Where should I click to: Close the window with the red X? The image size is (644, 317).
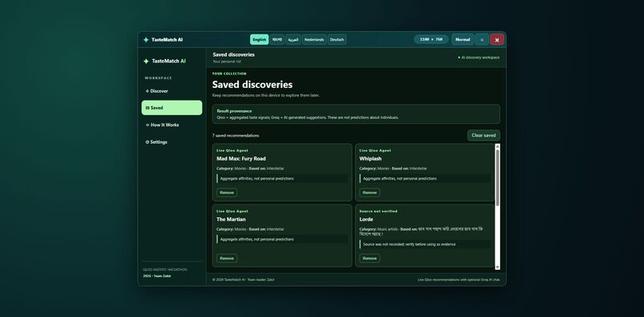click(497, 39)
